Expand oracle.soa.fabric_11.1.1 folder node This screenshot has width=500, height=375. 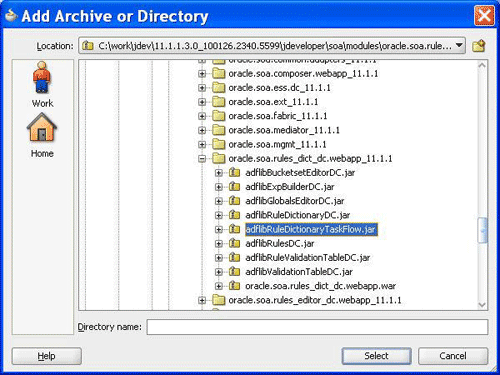click(202, 116)
